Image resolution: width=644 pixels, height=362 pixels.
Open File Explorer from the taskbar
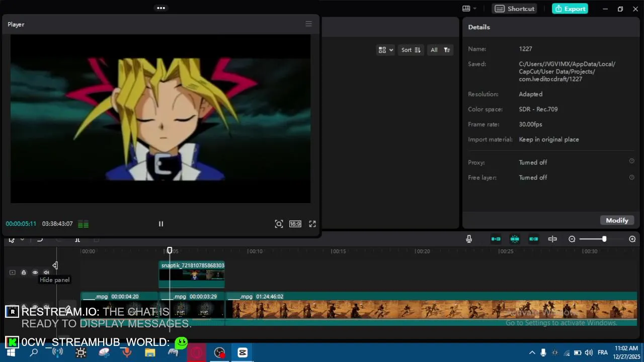150,353
